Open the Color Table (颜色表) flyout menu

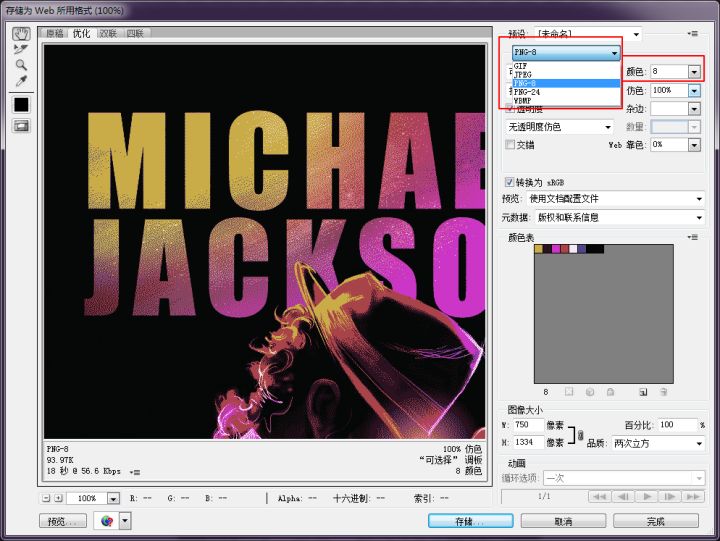point(693,237)
